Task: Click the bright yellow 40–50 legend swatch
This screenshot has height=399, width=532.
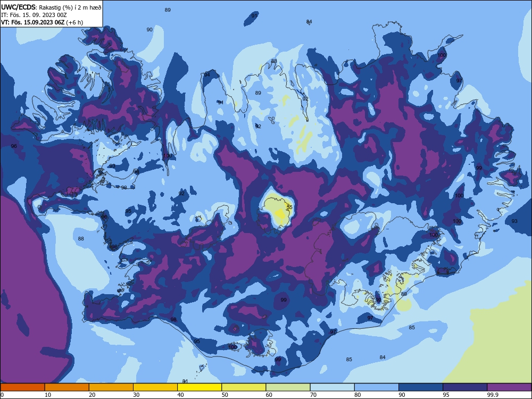Action: tap(199, 387)
